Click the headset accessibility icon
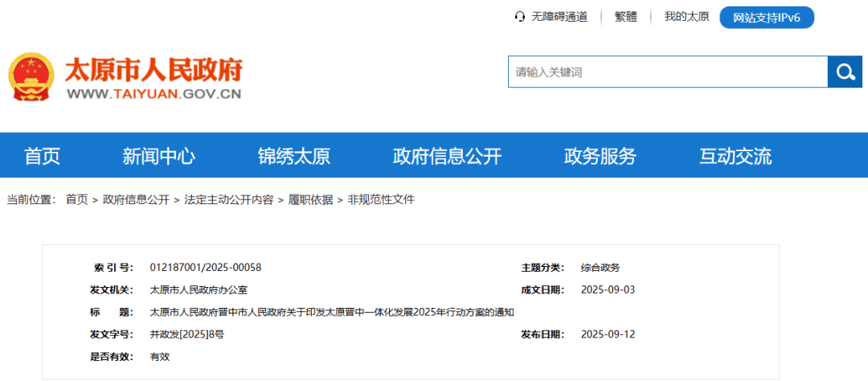 (x=520, y=17)
